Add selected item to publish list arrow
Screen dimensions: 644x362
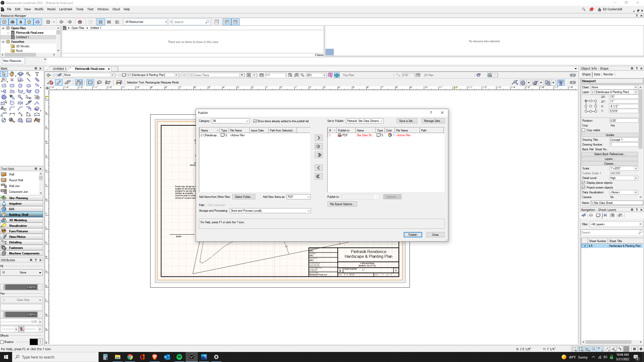318,138
